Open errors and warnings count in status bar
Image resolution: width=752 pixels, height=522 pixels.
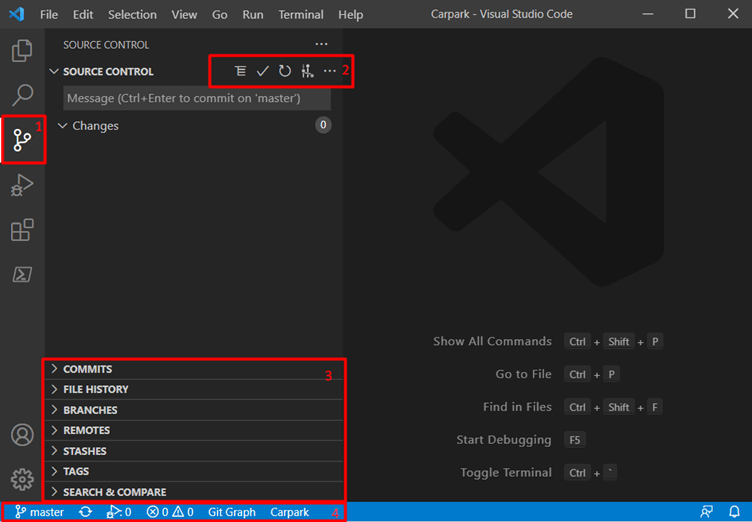(170, 512)
